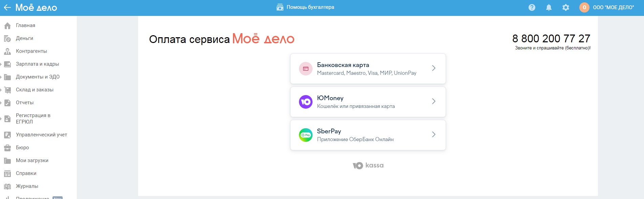Click the chevron on Банковская карта row

434,68
